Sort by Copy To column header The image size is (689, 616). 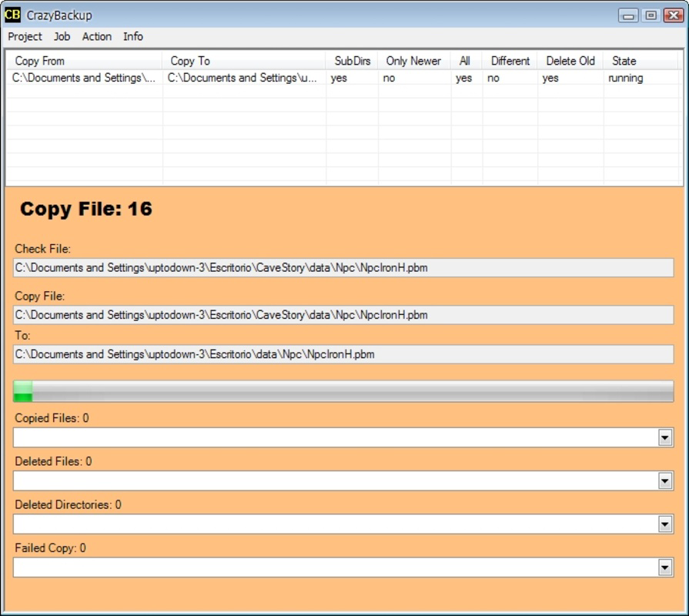(243, 61)
